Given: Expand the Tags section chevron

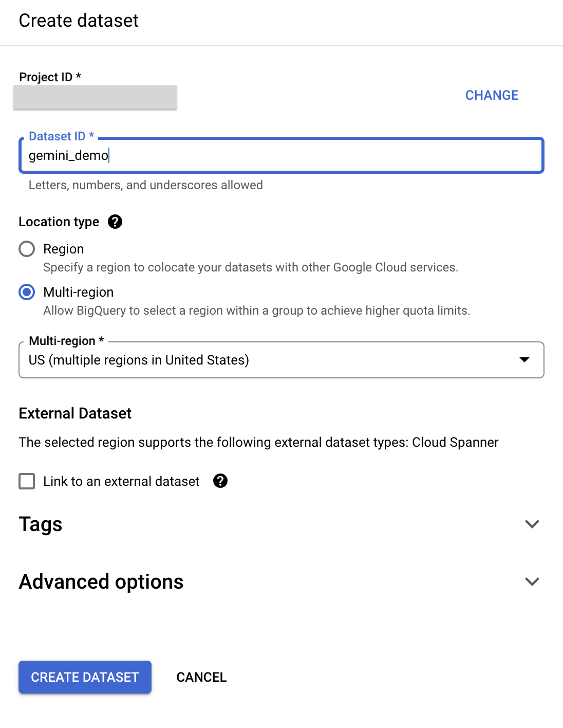Looking at the screenshot, I should tap(532, 524).
